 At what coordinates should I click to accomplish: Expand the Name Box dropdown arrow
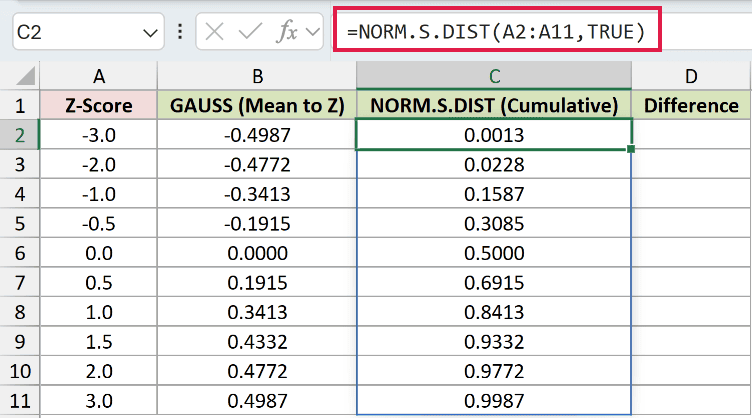150,33
